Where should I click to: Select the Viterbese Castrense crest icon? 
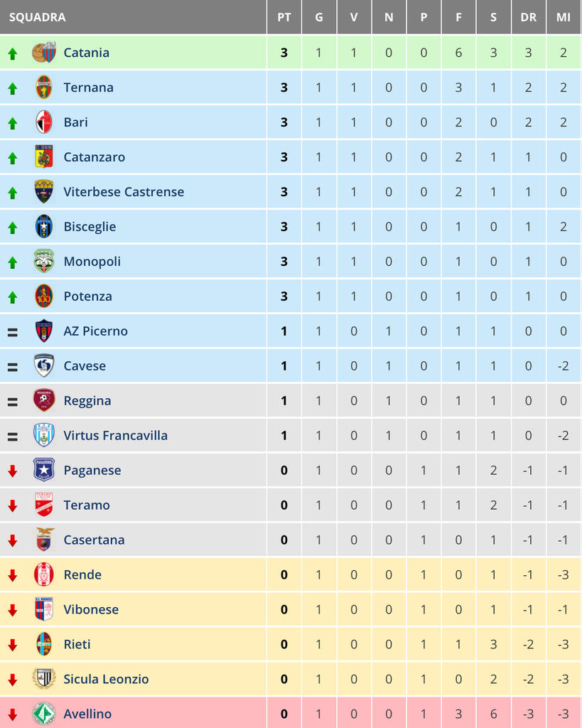tap(44, 192)
